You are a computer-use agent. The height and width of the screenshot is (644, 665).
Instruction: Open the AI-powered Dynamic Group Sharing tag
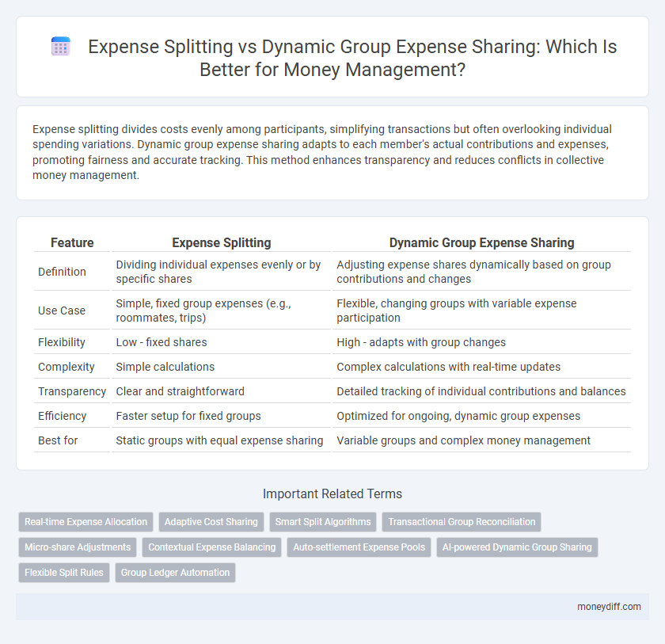(517, 547)
